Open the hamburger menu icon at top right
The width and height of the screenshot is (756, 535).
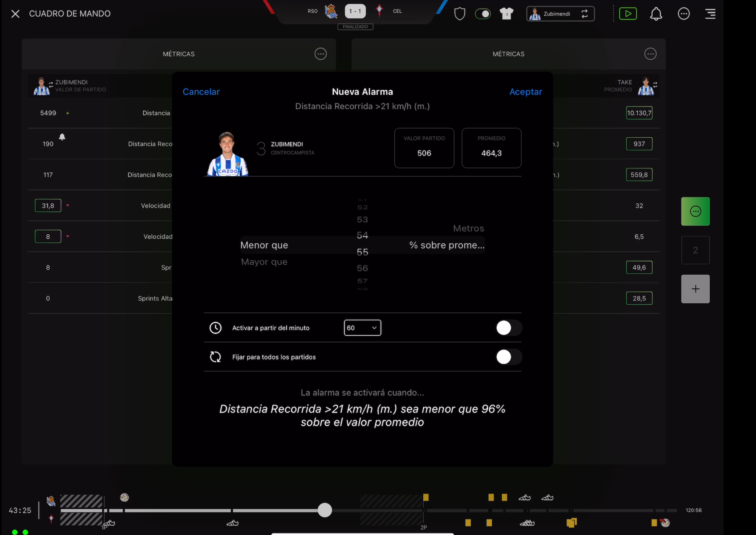pos(710,14)
